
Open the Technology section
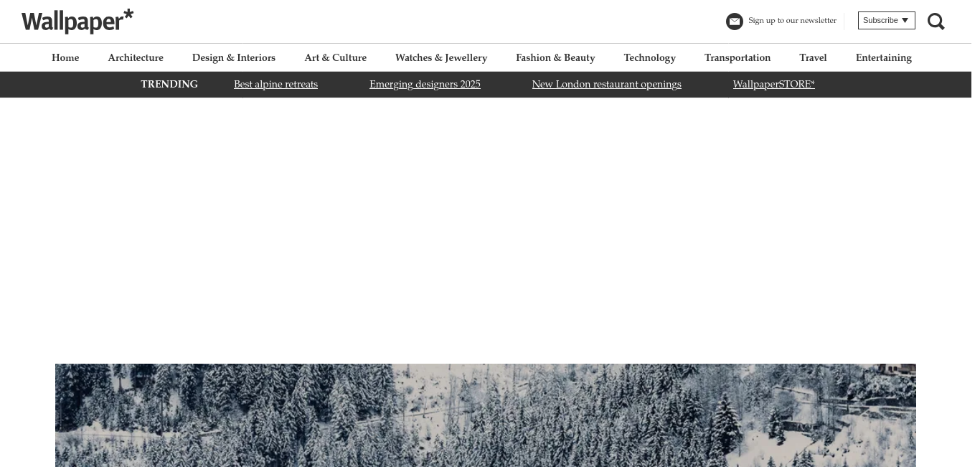(650, 57)
